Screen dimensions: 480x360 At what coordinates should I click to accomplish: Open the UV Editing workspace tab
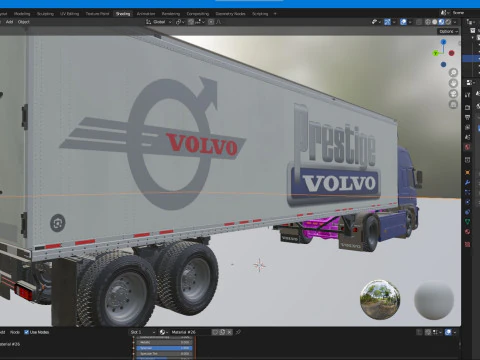point(70,14)
